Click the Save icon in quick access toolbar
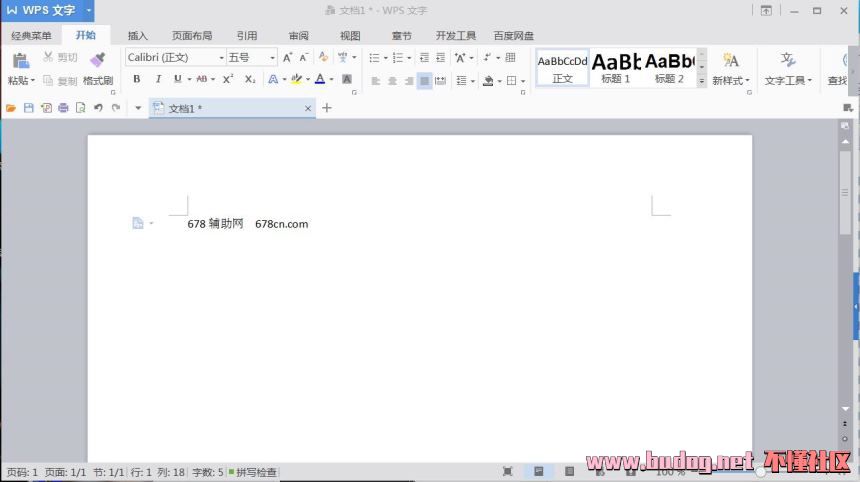The width and height of the screenshot is (860, 482). point(28,108)
